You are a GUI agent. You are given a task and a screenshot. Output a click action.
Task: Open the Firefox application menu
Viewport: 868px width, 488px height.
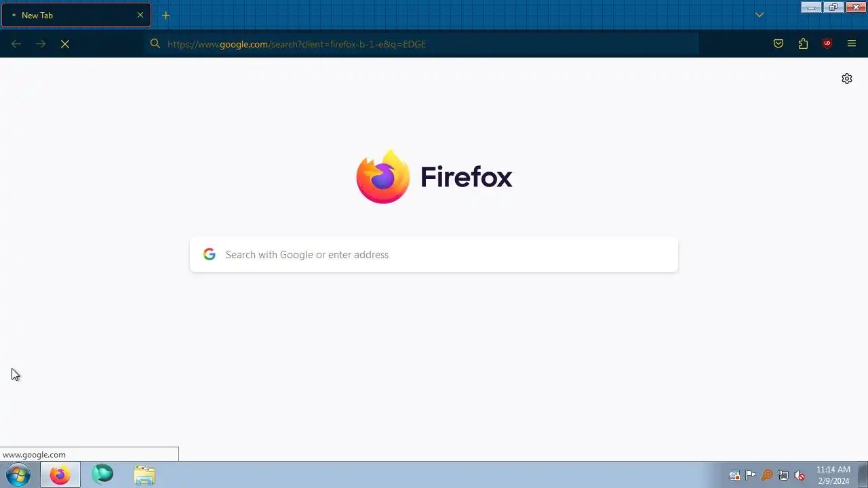pos(852,44)
